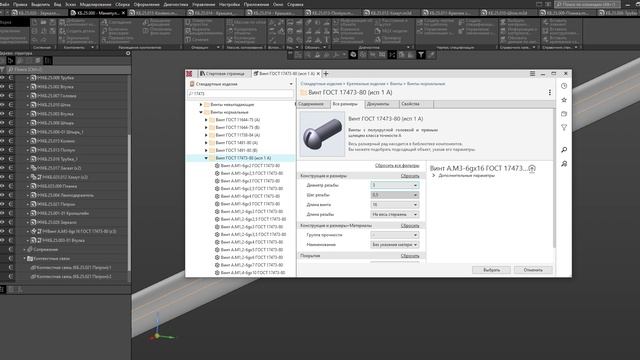Viewport: 640px width, 360px height.
Task: Add new tab with the plus icon
Action: pyautogui.click(x=326, y=73)
